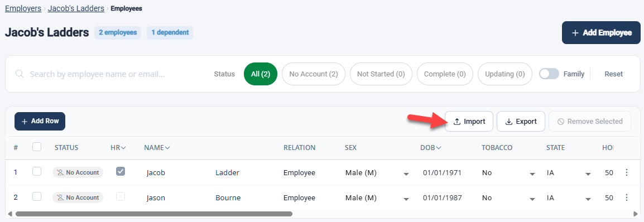Click No Account status for Jason
Screen dimensions: 644x222
click(78, 198)
